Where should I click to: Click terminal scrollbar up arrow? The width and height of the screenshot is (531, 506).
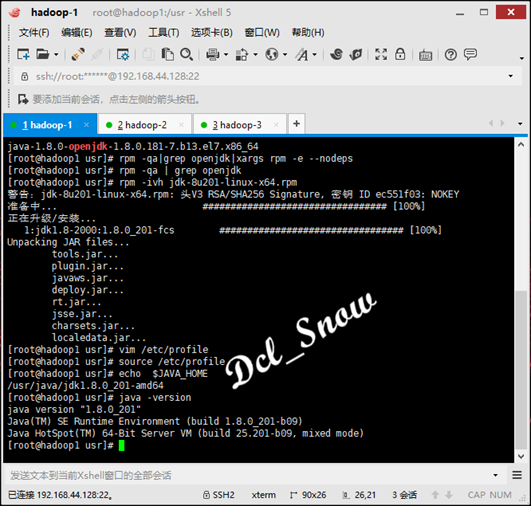(521, 145)
